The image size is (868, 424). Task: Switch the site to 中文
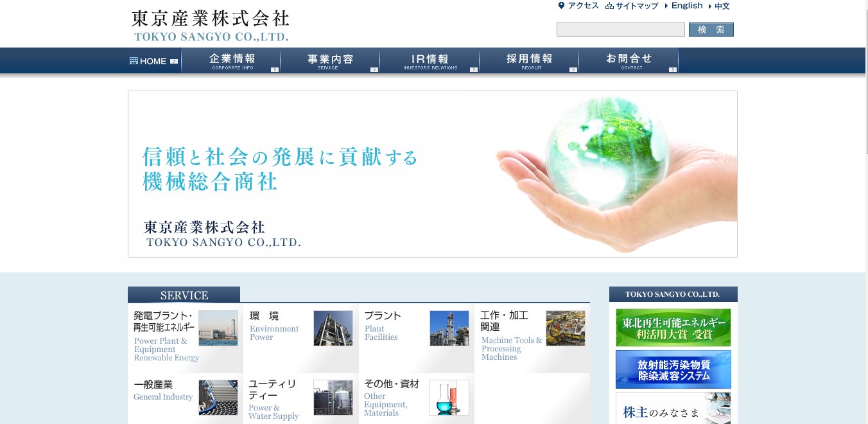point(722,6)
